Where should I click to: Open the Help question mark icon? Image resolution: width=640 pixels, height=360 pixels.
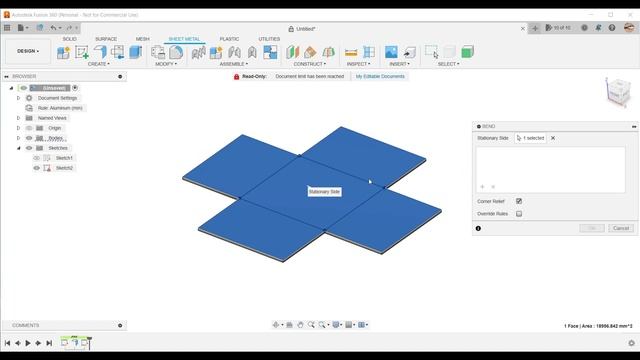pos(612,28)
